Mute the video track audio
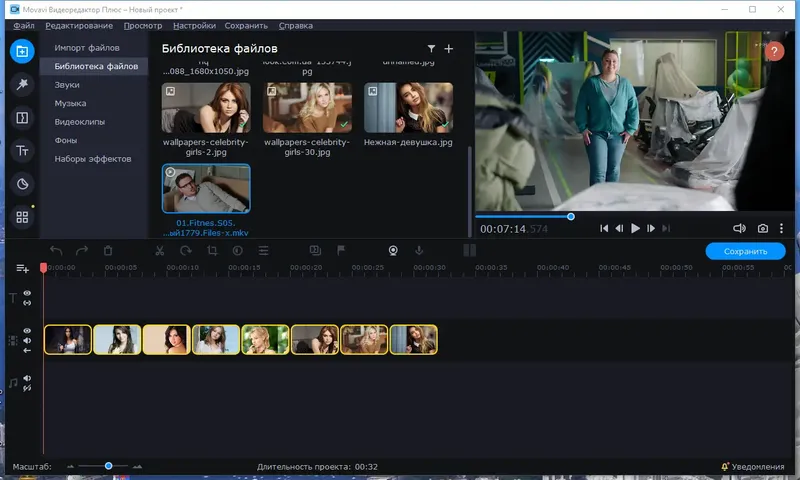 click(27, 340)
